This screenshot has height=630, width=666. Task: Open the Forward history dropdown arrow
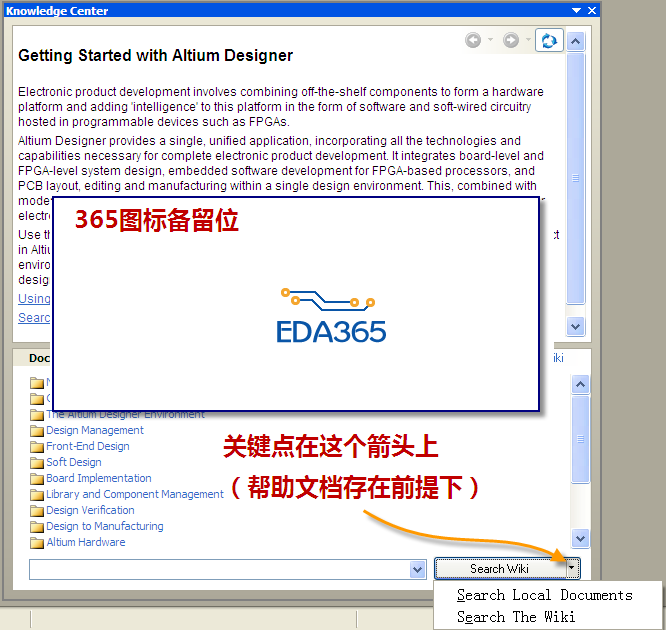tap(528, 40)
